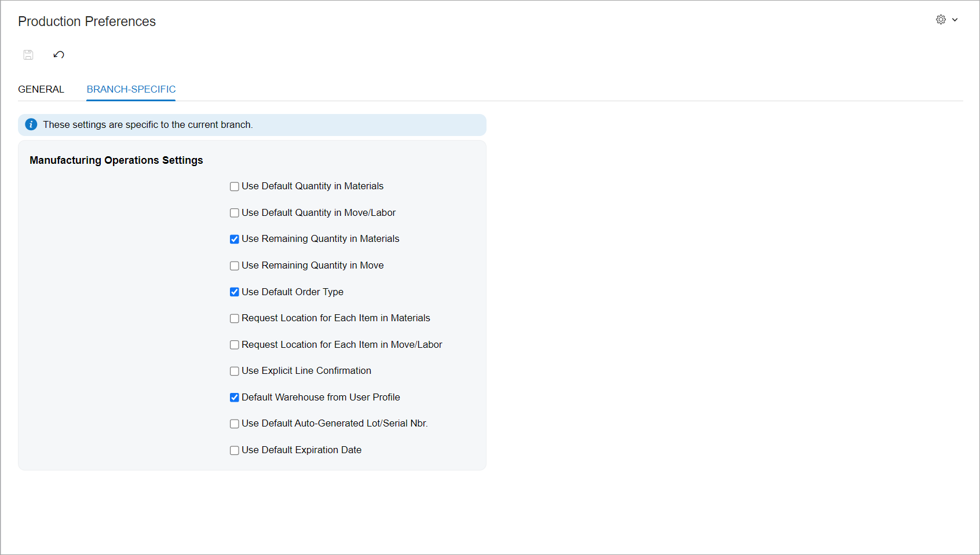This screenshot has height=555, width=980.
Task: Open the settings gear icon
Action: click(941, 20)
